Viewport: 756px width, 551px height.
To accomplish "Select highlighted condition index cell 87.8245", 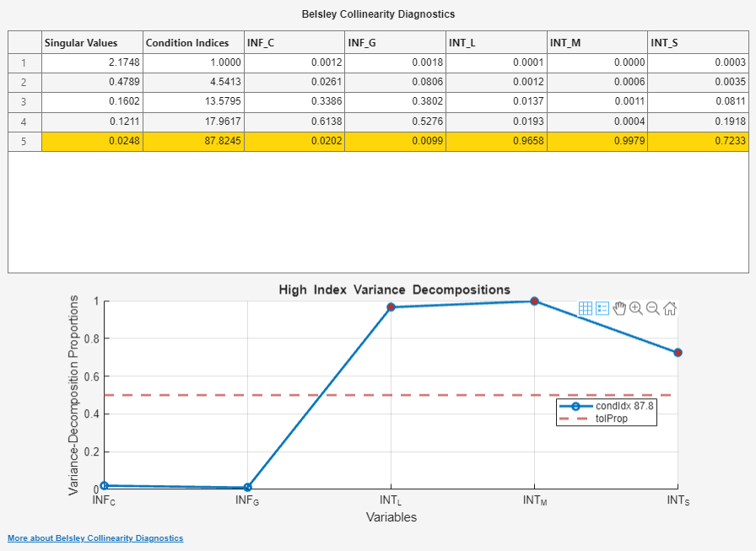I will click(x=194, y=142).
